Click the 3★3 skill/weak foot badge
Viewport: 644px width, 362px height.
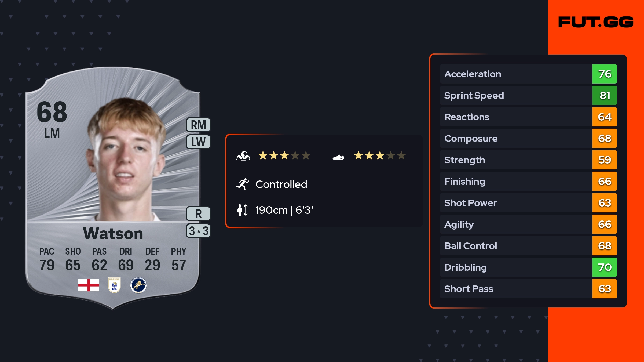click(198, 231)
